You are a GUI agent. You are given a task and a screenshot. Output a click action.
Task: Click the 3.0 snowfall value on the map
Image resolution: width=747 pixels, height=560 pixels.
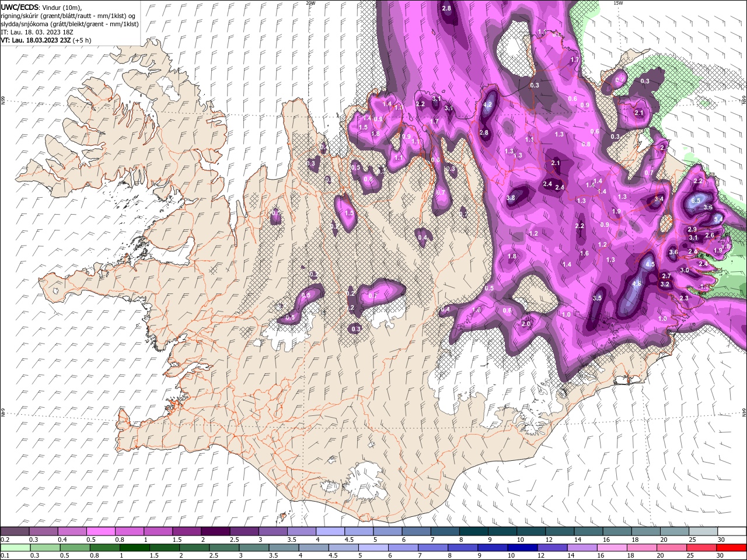(685, 271)
